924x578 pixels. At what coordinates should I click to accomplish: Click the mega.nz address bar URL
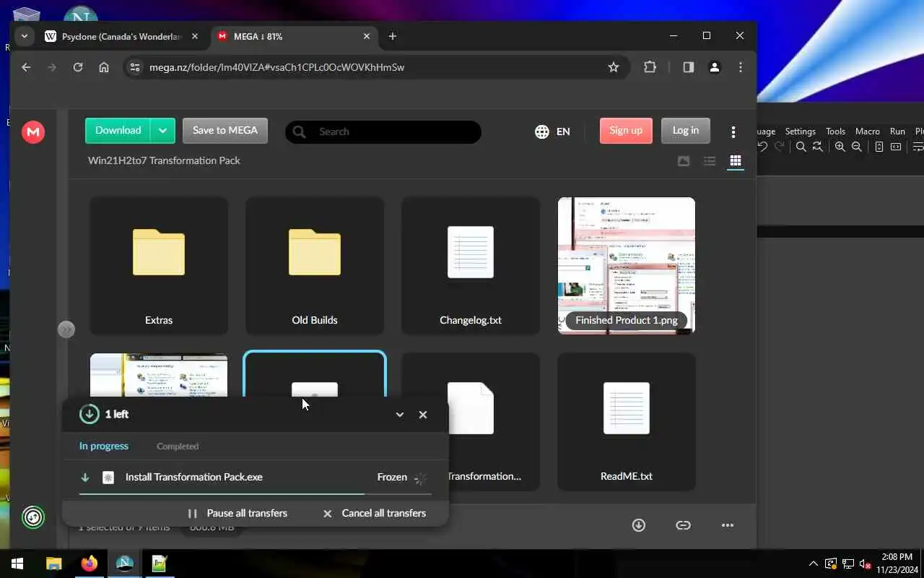tap(276, 67)
